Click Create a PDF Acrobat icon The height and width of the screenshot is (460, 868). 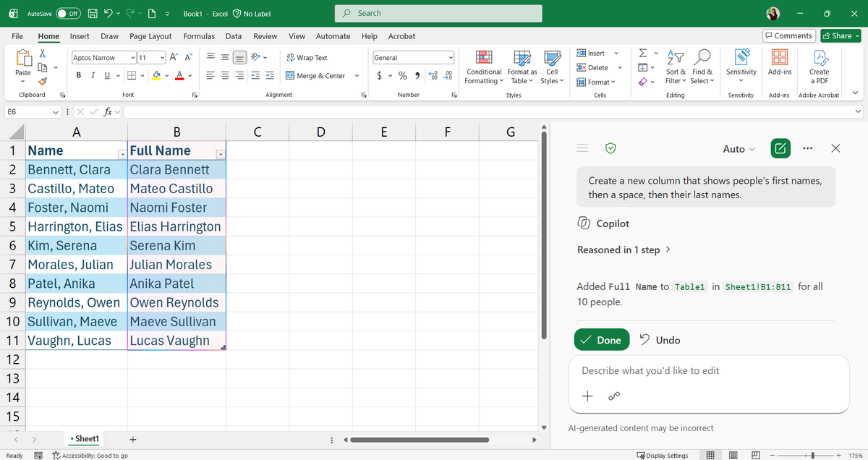click(x=819, y=67)
